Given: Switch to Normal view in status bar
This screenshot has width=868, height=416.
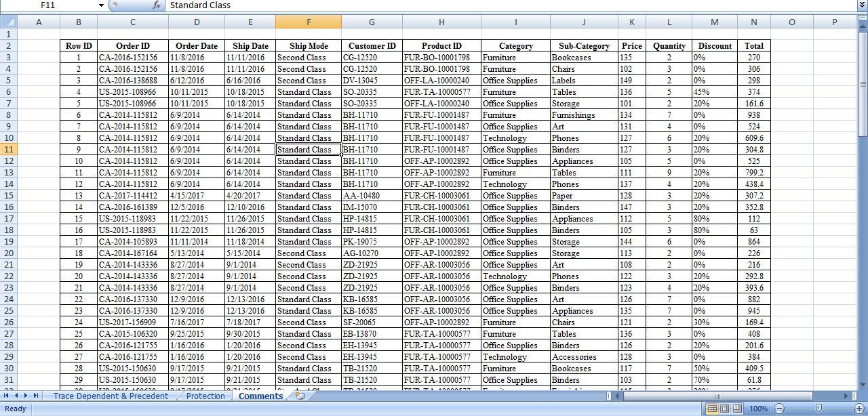Looking at the screenshot, I should pos(712,409).
